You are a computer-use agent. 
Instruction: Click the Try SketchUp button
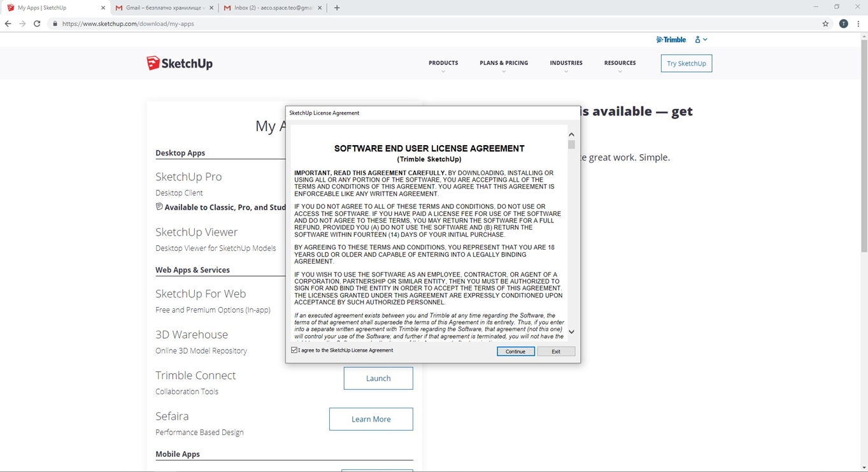[x=687, y=63]
